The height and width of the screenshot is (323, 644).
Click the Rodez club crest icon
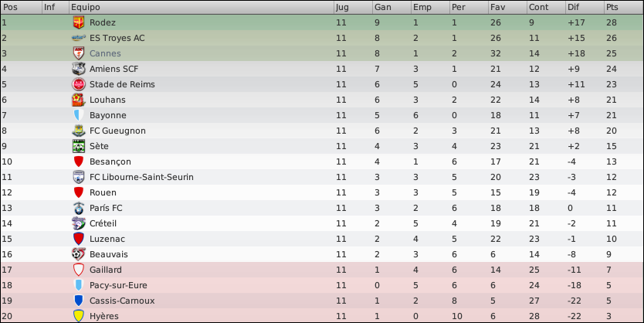click(79, 22)
